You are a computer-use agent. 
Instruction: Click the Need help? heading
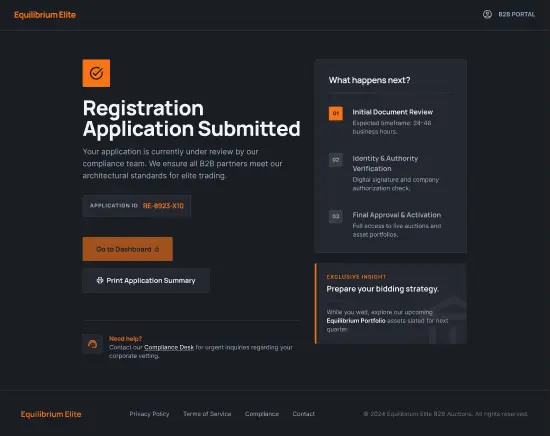[125, 338]
